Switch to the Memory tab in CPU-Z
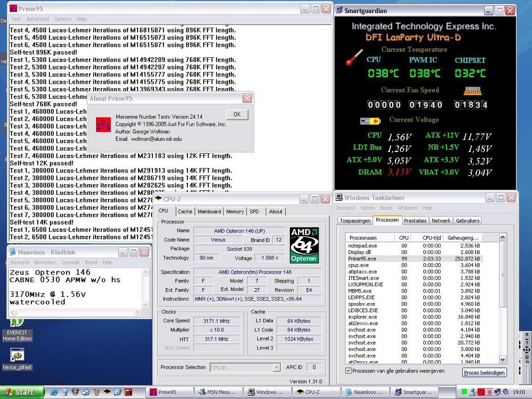 click(235, 211)
